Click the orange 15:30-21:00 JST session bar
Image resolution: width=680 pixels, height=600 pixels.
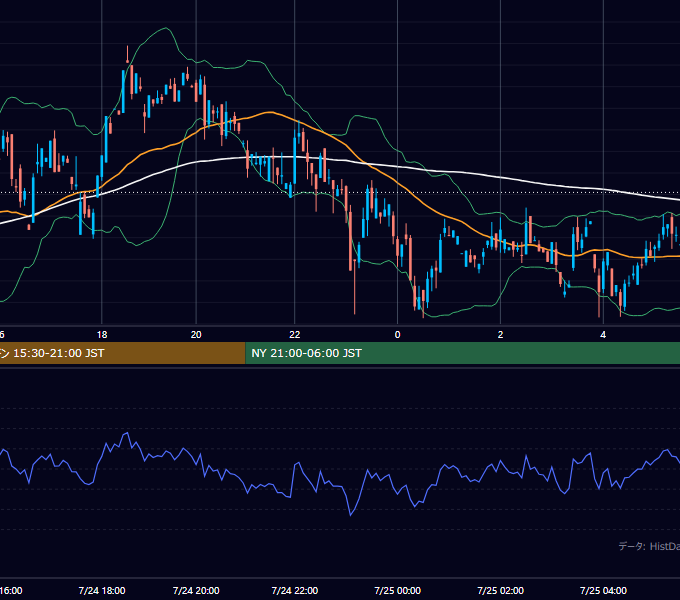(122, 353)
